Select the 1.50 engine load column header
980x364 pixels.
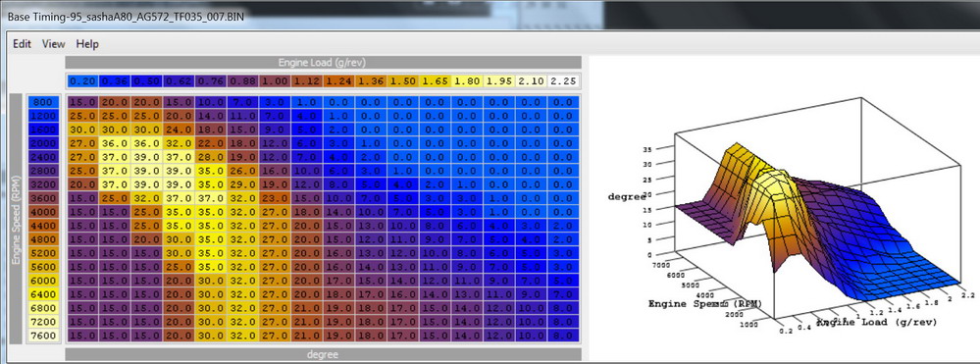[402, 81]
